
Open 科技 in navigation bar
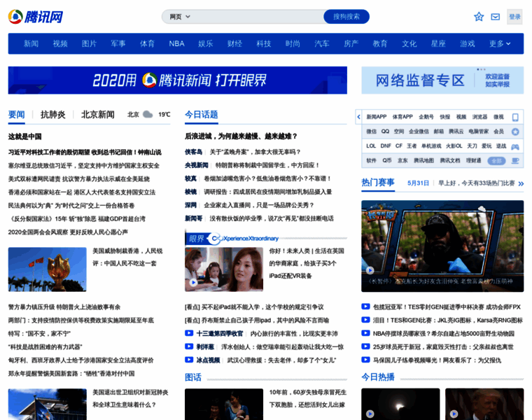tap(264, 44)
